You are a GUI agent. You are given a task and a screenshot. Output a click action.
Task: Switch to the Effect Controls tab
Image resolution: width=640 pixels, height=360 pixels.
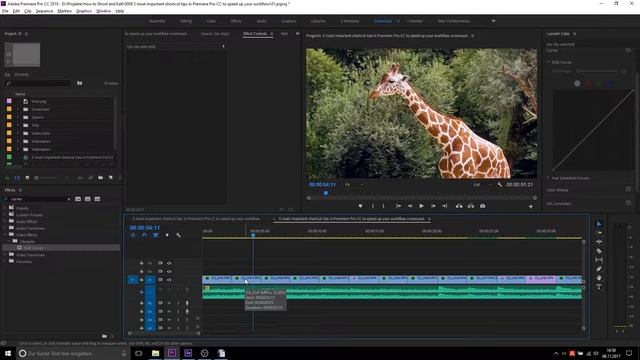coord(255,34)
